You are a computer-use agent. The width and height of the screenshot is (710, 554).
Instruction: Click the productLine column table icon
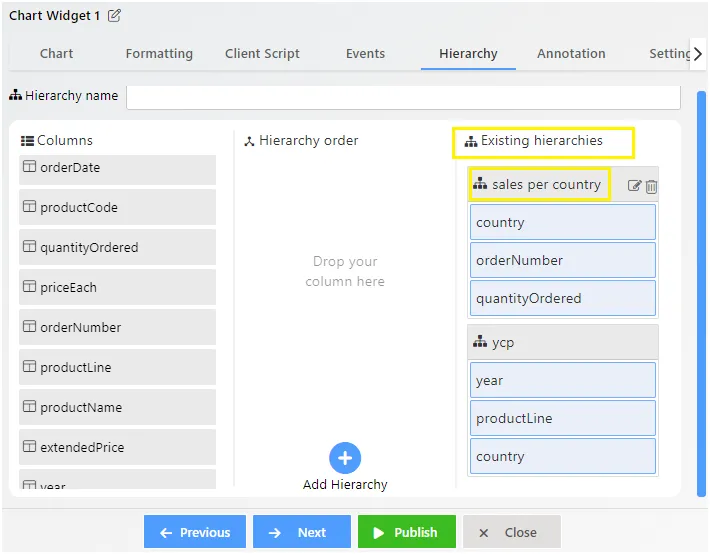(29, 366)
